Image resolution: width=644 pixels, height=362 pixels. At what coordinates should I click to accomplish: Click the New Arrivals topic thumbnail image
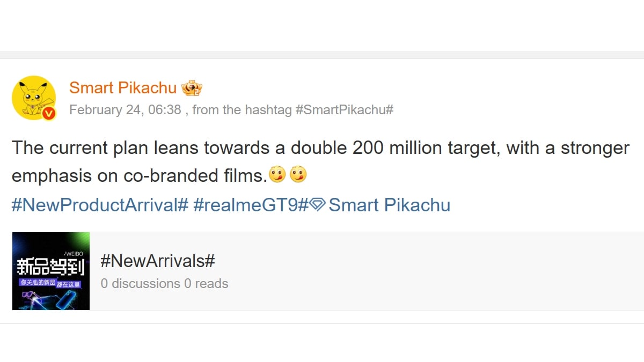point(51,271)
